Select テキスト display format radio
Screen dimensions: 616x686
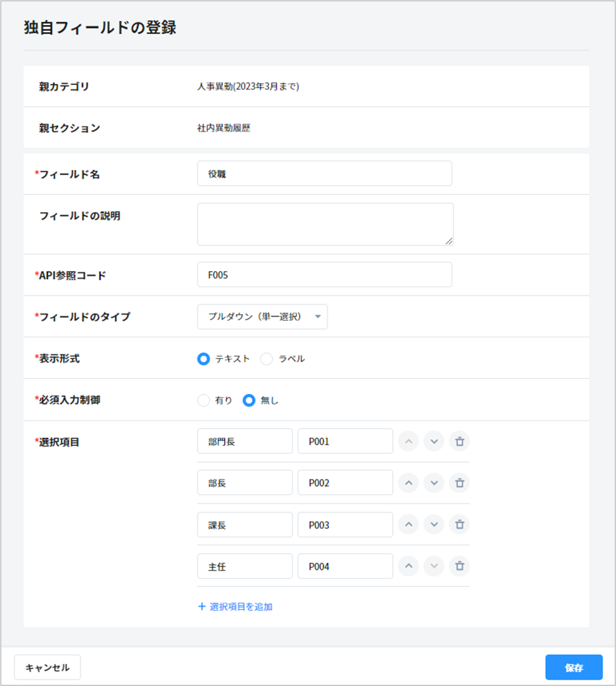pyautogui.click(x=204, y=359)
